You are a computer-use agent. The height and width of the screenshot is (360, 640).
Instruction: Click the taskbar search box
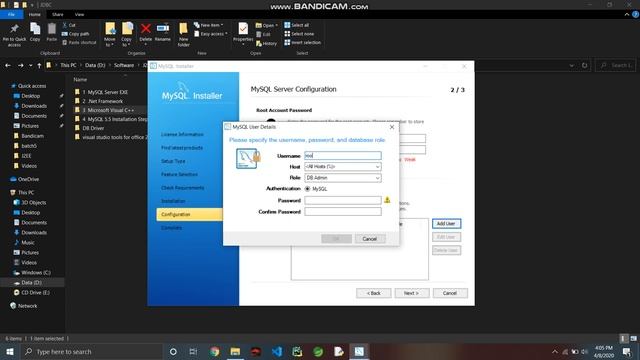[x=91, y=351]
